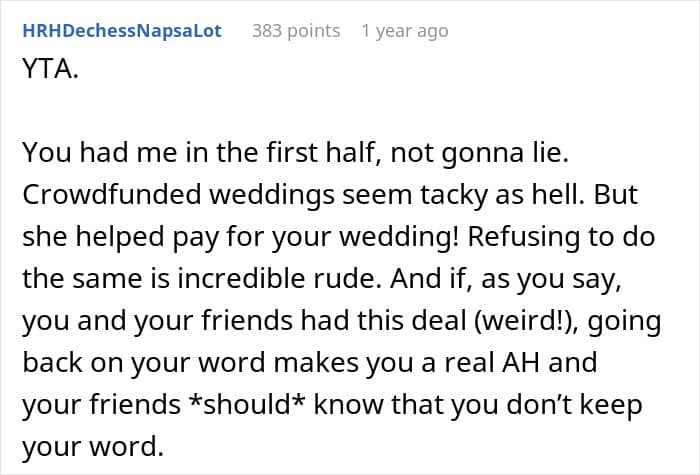Click the emphasized '*should*' word

(x=247, y=404)
